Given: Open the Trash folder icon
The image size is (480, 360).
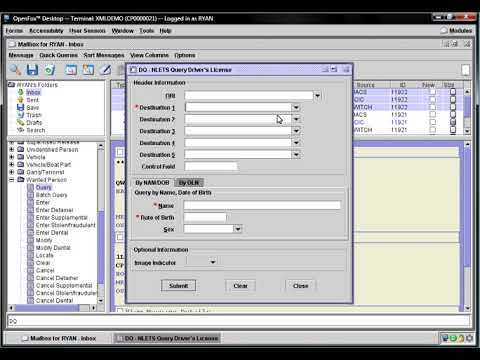Looking at the screenshot, I should [21, 115].
